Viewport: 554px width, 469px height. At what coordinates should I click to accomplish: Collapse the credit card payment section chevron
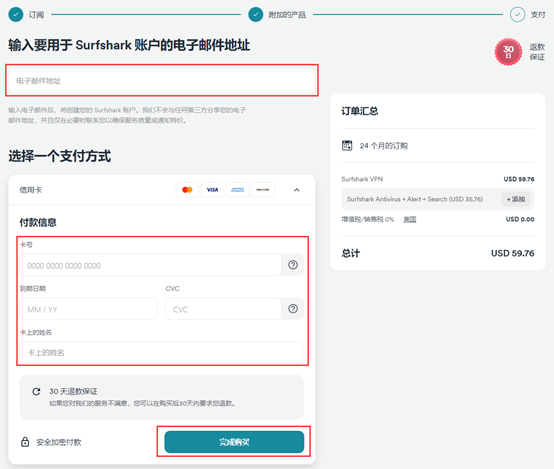pyautogui.click(x=296, y=190)
